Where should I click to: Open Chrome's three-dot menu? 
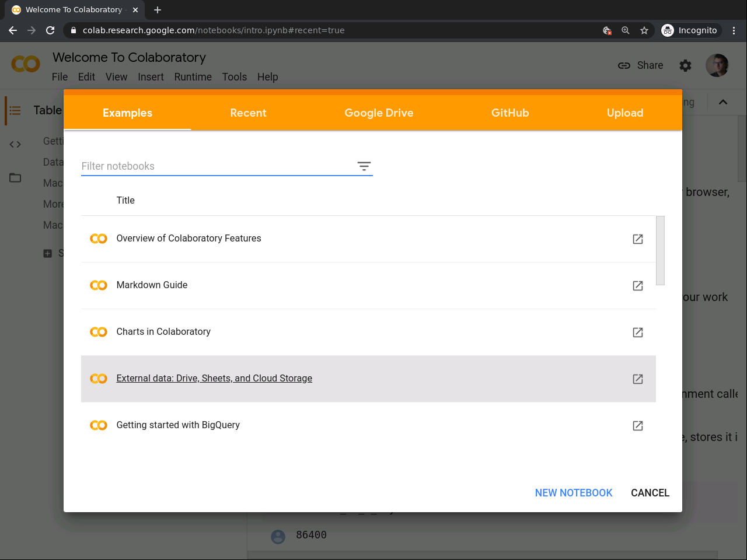(x=734, y=30)
